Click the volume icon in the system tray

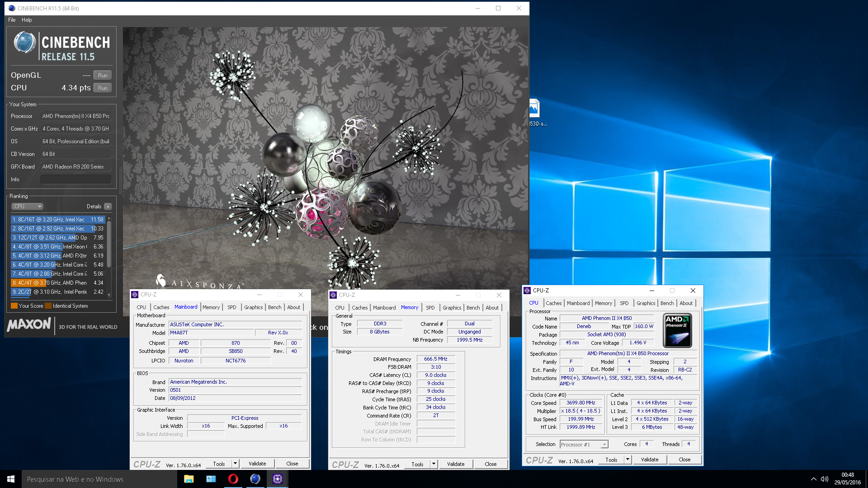825,479
